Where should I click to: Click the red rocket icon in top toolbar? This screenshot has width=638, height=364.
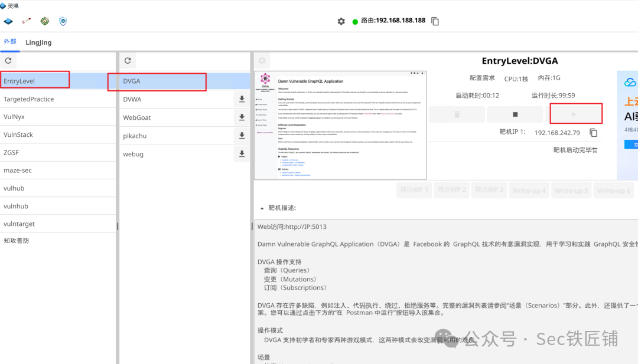point(27,21)
